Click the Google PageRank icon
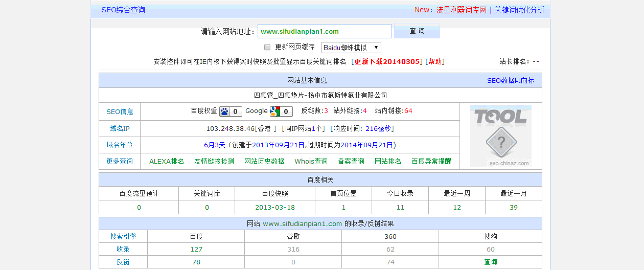The height and width of the screenshot is (270, 644). click(281, 111)
